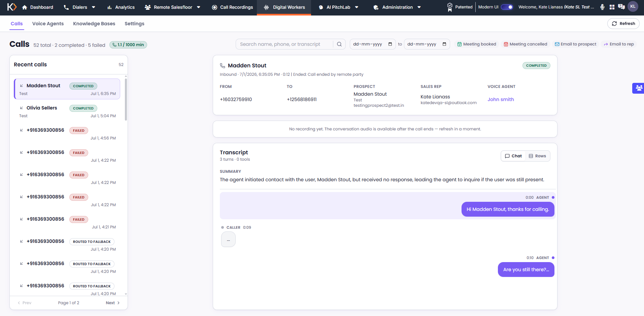Viewport: 644px width, 316px height.
Task: Open the start date calendar picker icon
Action: 390,44
